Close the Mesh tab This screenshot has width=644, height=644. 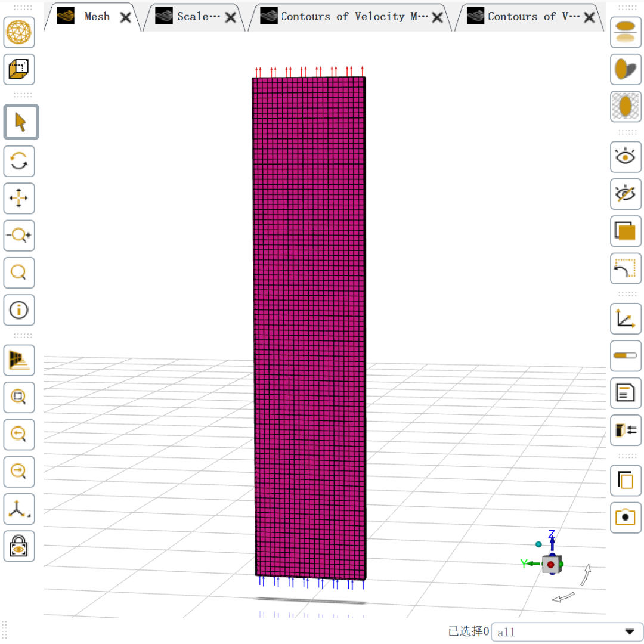[x=125, y=17]
